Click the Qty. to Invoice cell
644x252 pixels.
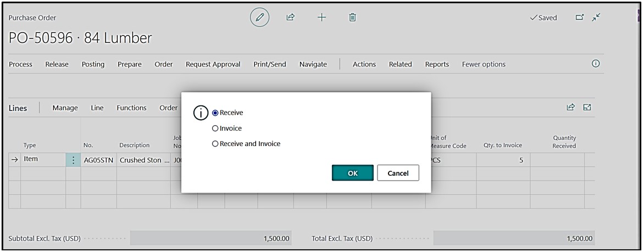[x=502, y=160]
